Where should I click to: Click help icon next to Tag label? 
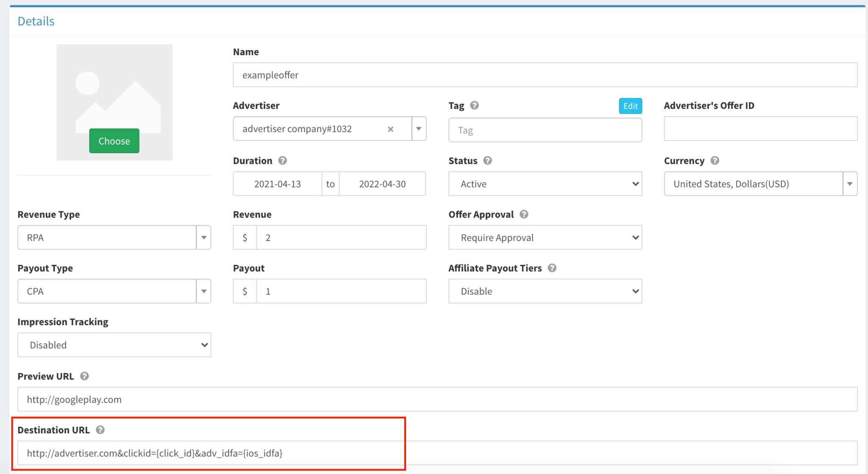474,106
